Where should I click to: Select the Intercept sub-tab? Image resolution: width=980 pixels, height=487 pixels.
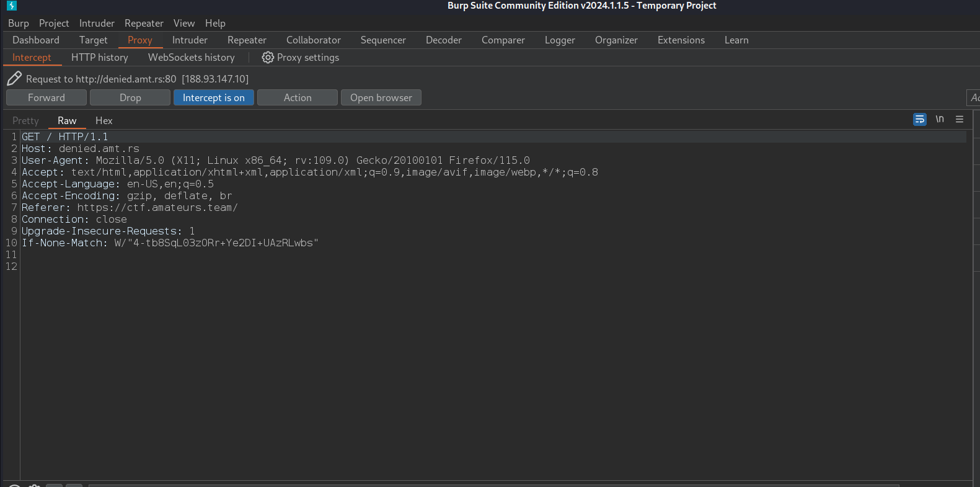point(32,57)
